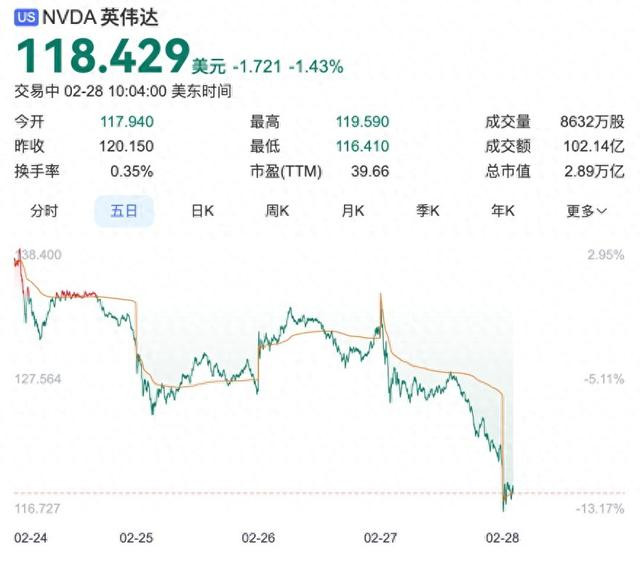Switch to the 年K yearly chart

[503, 211]
